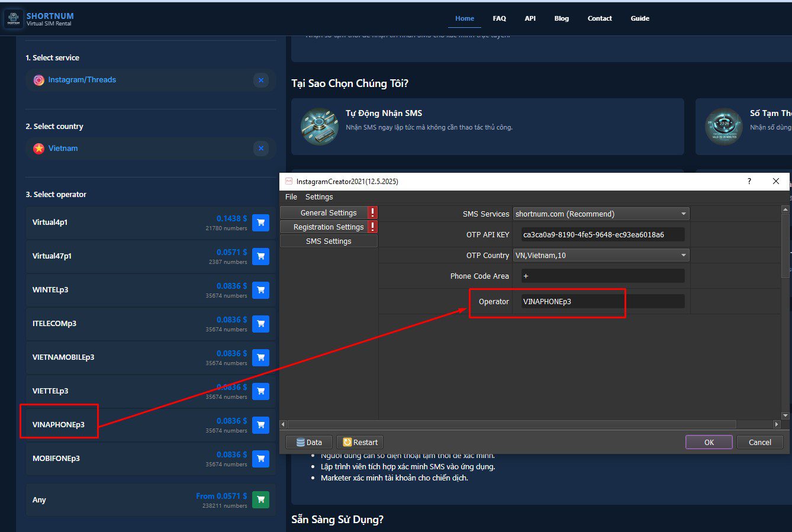The height and width of the screenshot is (532, 792).
Task: Click the cart icon for VIETTELp3
Action: pyautogui.click(x=260, y=391)
